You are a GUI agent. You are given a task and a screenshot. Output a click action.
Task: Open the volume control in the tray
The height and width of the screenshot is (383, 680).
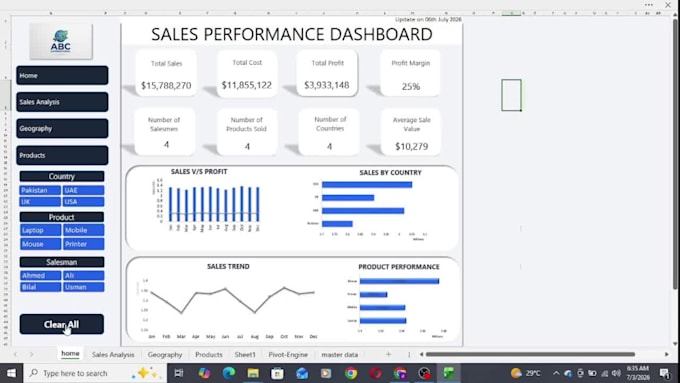point(616,373)
